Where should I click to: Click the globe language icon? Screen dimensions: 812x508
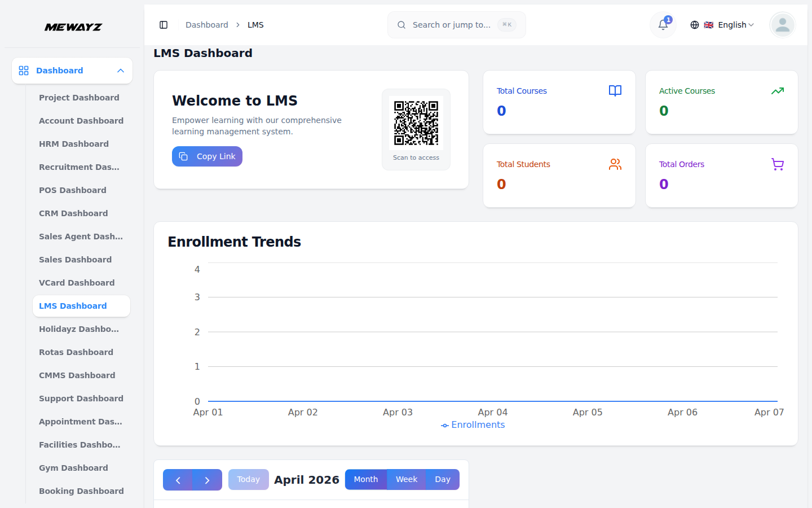(x=695, y=24)
